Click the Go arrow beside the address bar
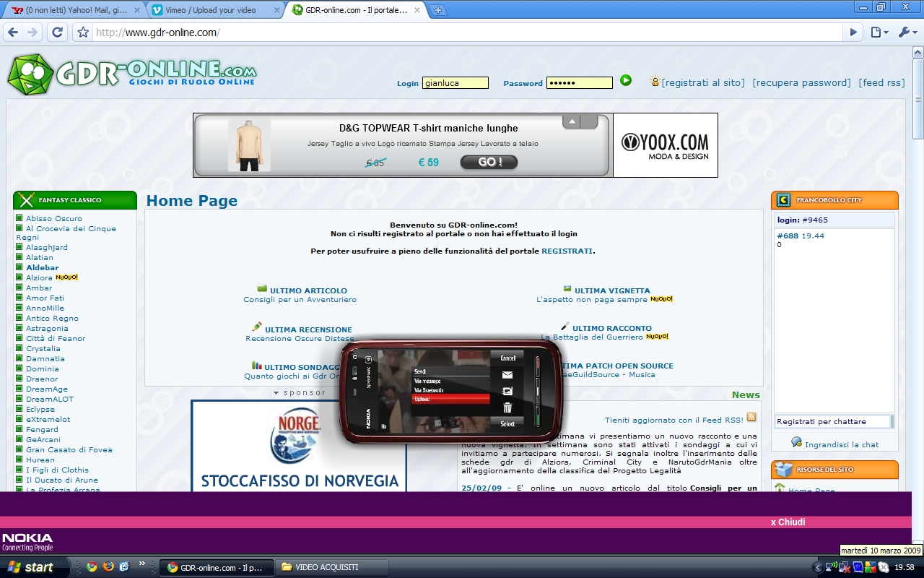924x578 pixels. click(854, 33)
